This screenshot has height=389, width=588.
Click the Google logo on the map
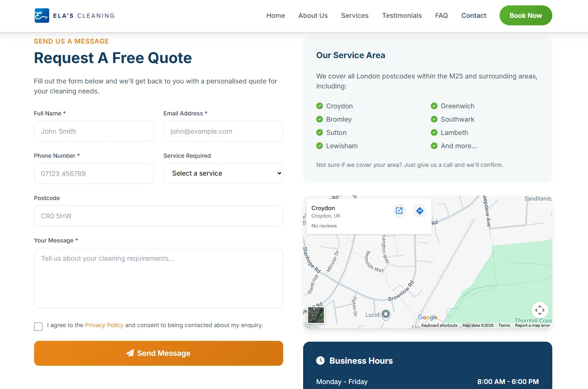click(428, 317)
